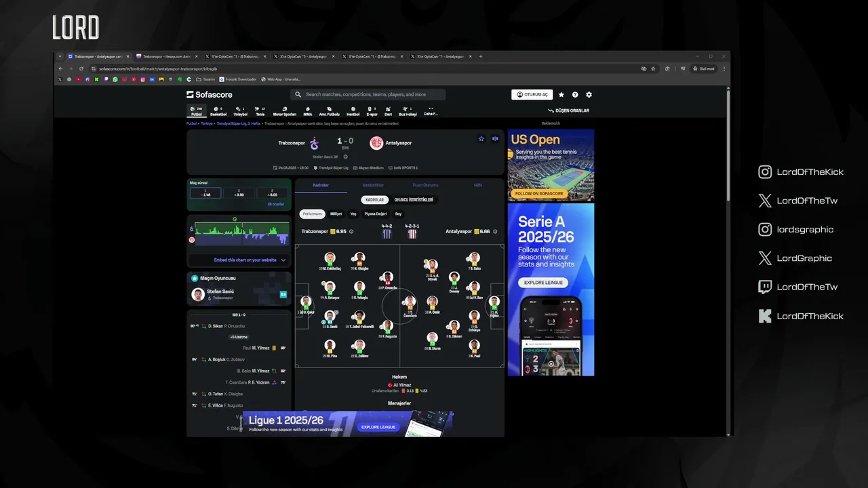The height and width of the screenshot is (488, 868).
Task: Select the Piyasa Değeri filter chip
Action: [x=376, y=213]
